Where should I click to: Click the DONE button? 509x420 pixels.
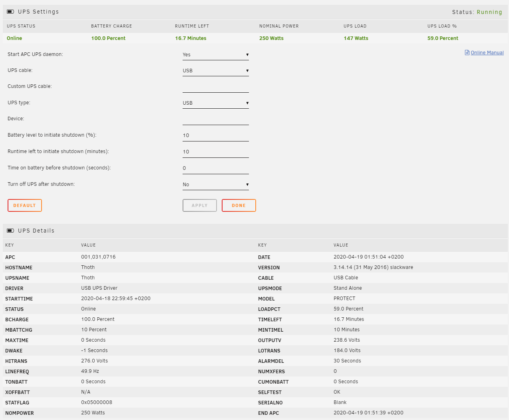coord(239,205)
